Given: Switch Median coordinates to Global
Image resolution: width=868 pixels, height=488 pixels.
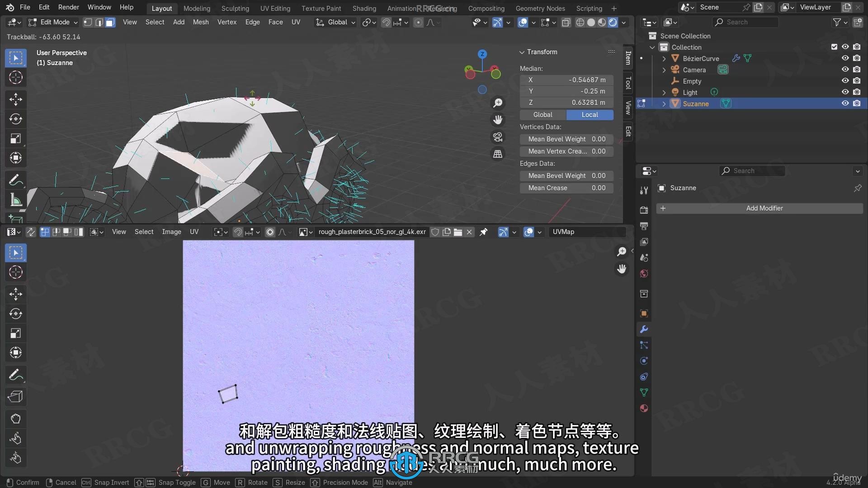Looking at the screenshot, I should (543, 115).
